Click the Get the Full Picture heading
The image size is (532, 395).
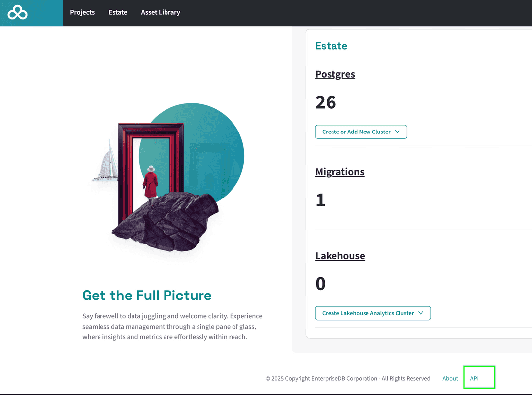(147, 296)
